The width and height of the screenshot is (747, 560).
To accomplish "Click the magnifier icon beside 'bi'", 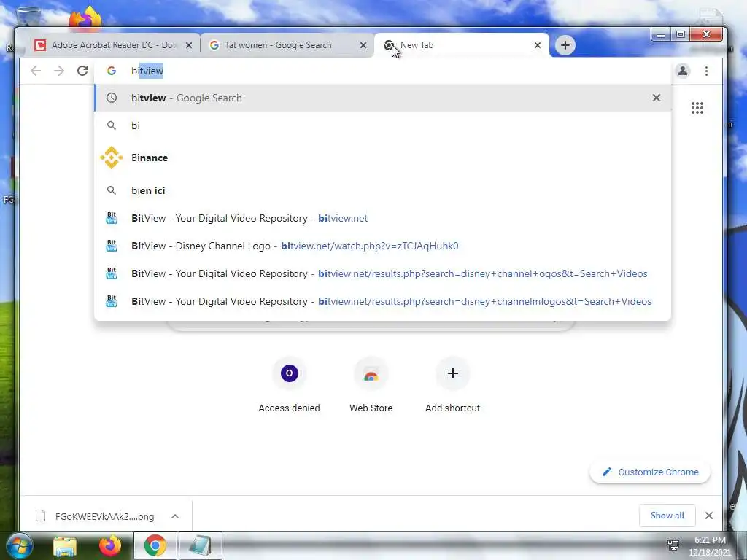I will pyautogui.click(x=112, y=125).
